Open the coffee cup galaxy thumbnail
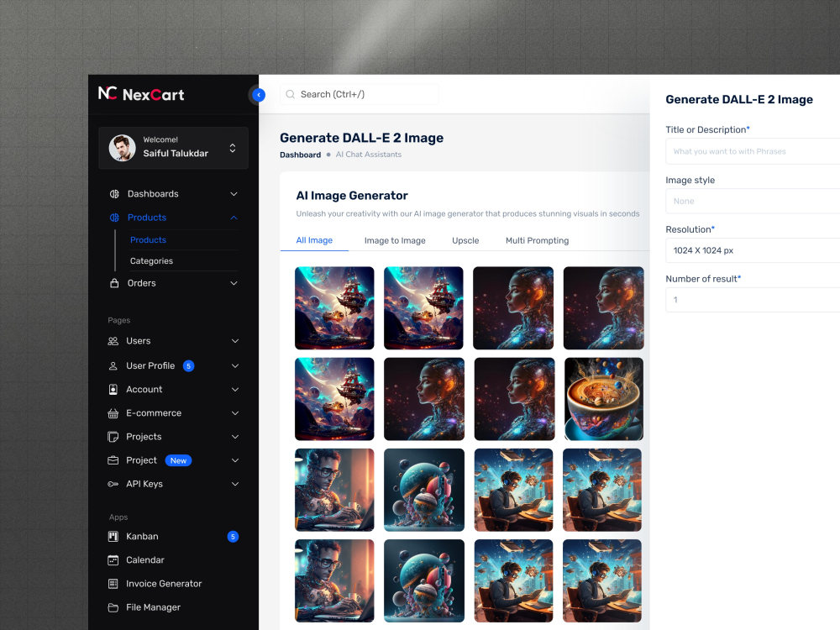Screen dimensions: 840x630 [x=604, y=399]
